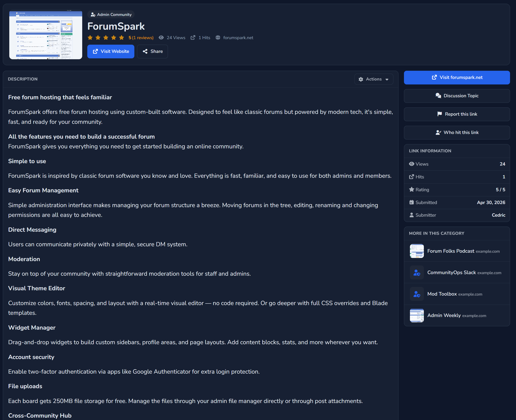516x420 pixels.
Task: Click the Forum Folks Podcast thumbnail
Action: (x=417, y=251)
